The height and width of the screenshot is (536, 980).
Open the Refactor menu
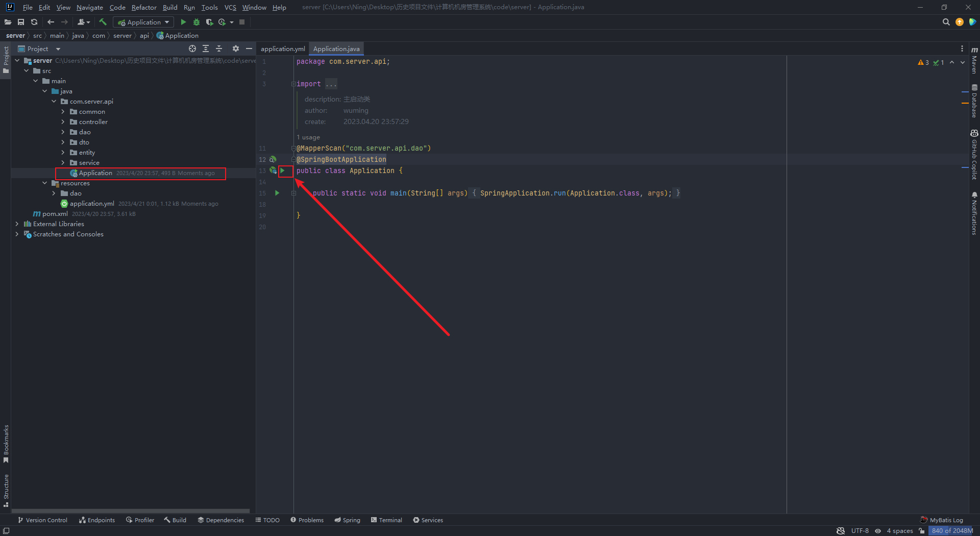143,7
